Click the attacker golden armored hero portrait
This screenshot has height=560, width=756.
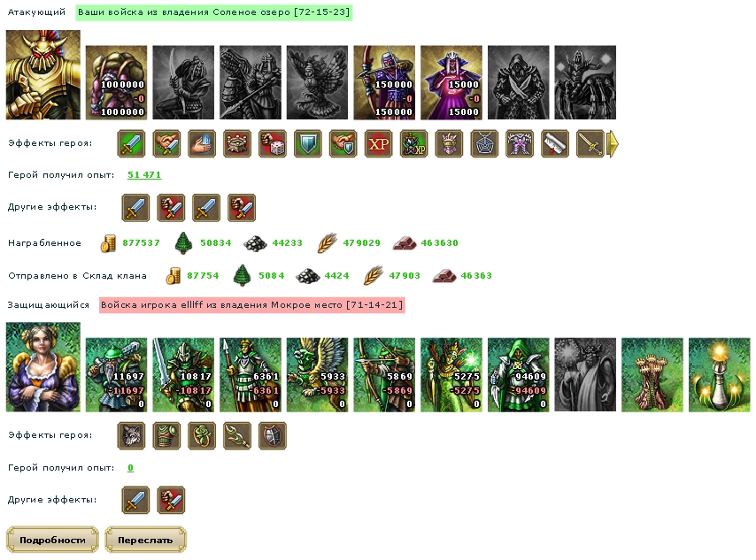42,74
